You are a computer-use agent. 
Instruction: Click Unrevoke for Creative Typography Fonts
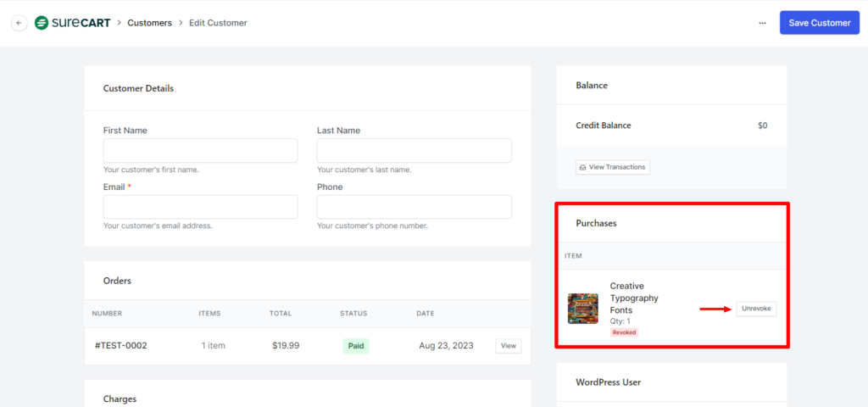(756, 309)
